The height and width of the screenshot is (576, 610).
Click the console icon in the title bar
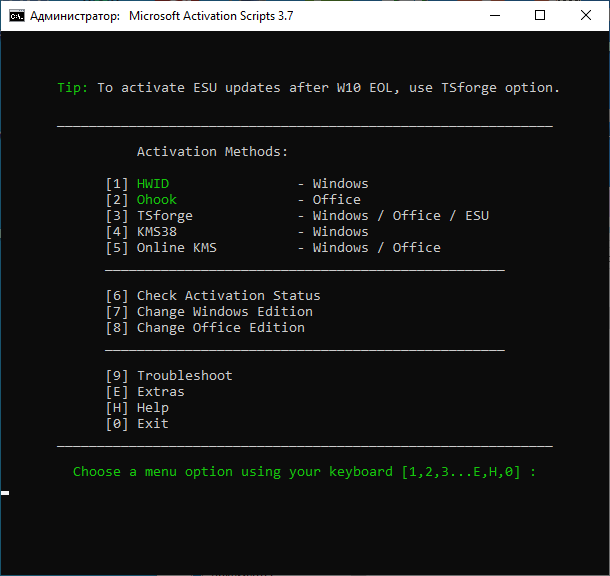[17, 16]
